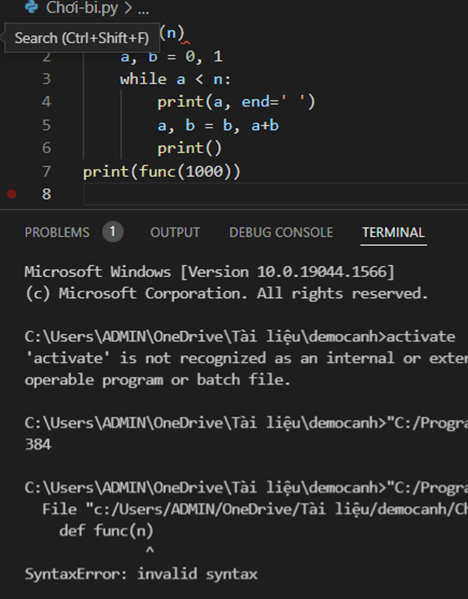Click the problems count badge showing 1

tap(112, 232)
